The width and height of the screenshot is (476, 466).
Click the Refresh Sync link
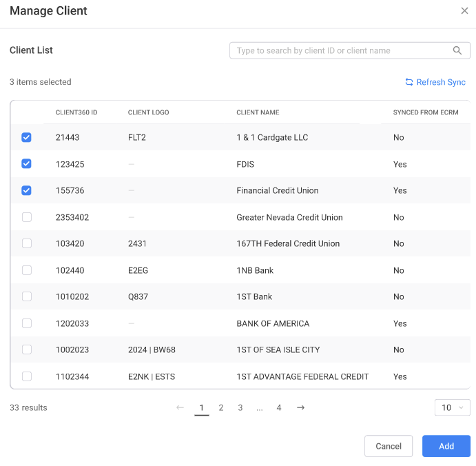441,82
